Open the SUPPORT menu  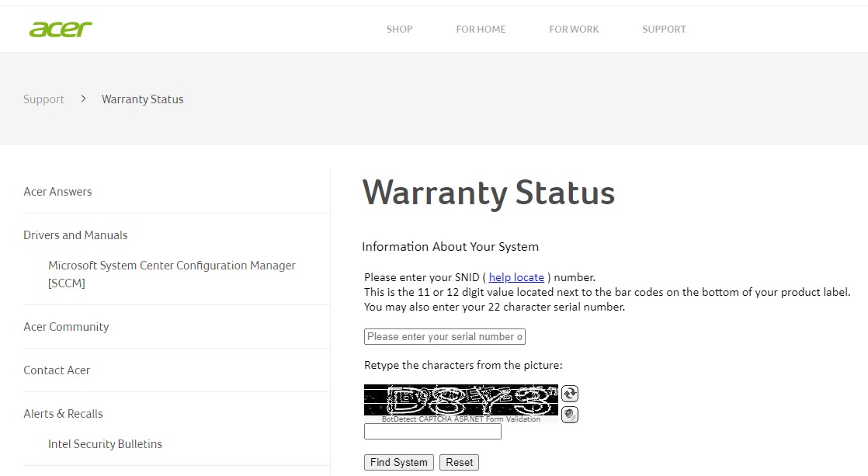[664, 30]
